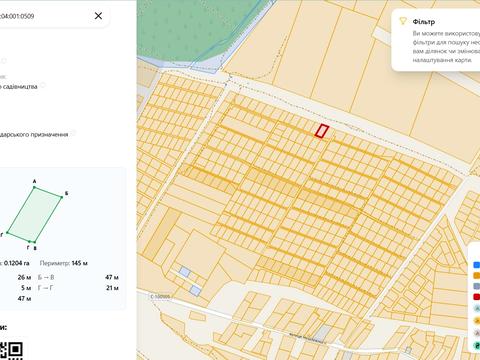Click the 26 м side length
The width and height of the screenshot is (480, 360).
pos(24,277)
